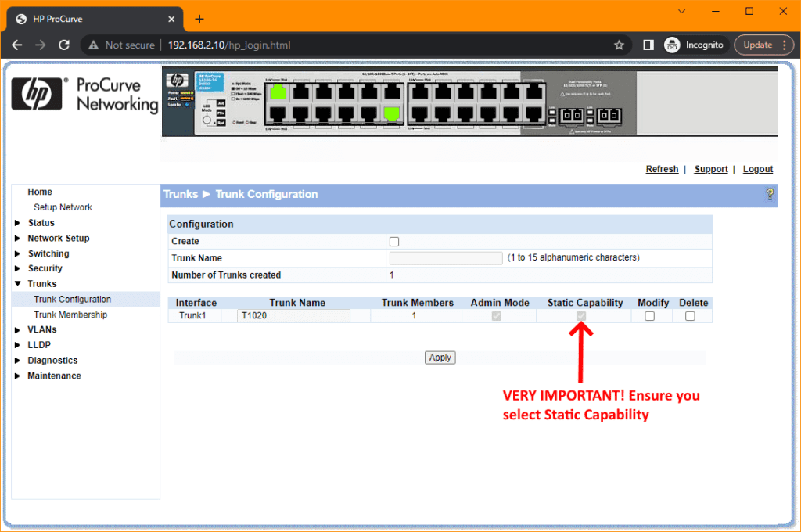Viewport: 801px width, 532px height.
Task: Tick the Create trunk checkbox
Action: (394, 242)
